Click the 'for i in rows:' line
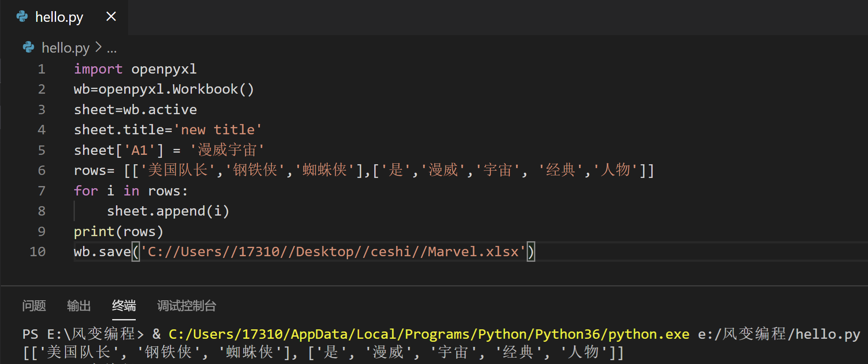This screenshot has width=868, height=364. [131, 191]
